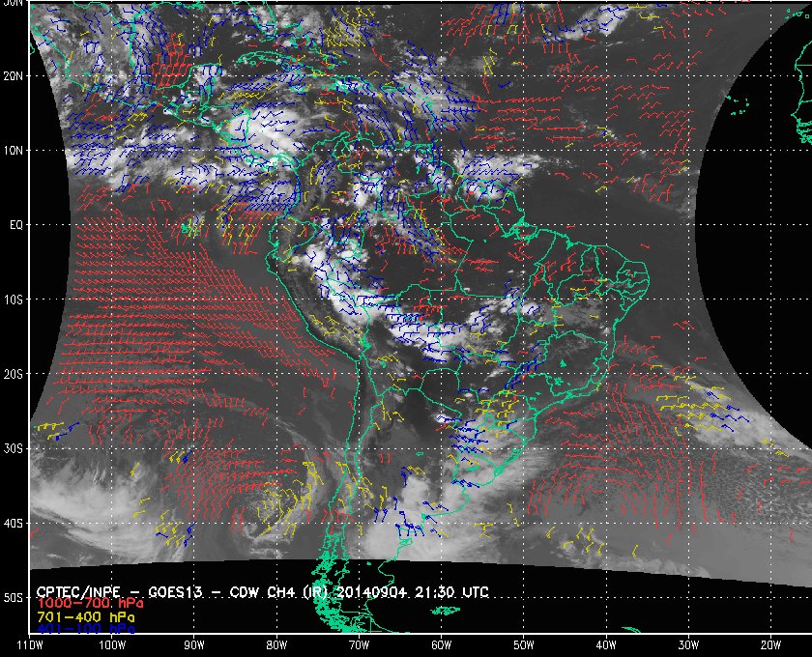Click the 100W longitude label
Viewport: 812px width, 657px height.
click(x=112, y=645)
